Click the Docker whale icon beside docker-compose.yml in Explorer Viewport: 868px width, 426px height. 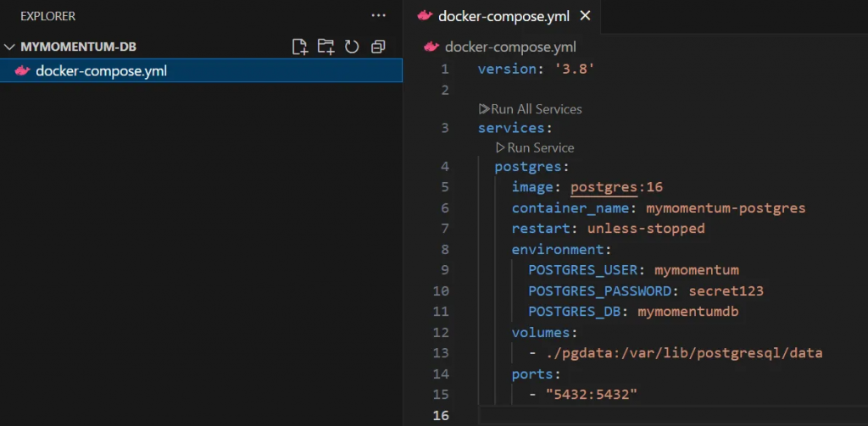click(x=22, y=71)
